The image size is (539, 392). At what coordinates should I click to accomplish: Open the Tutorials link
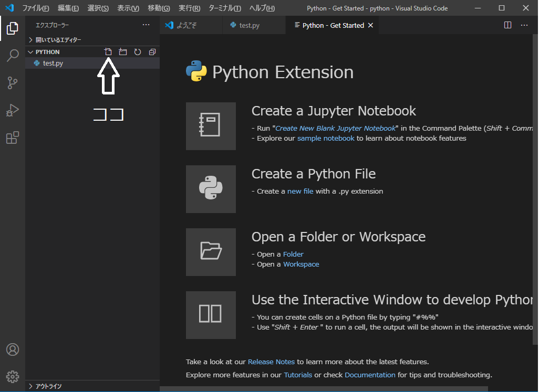click(298, 375)
